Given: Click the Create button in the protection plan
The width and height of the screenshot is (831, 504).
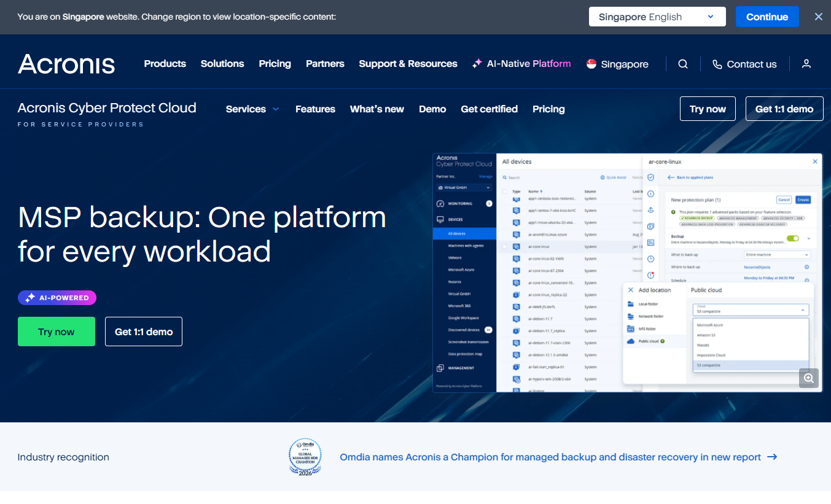Looking at the screenshot, I should pos(803,200).
